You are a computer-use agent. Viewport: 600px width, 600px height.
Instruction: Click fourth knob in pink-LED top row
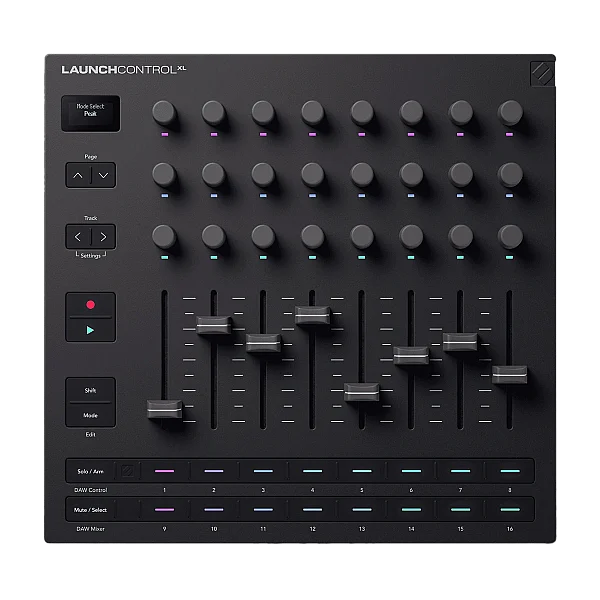coord(313,113)
